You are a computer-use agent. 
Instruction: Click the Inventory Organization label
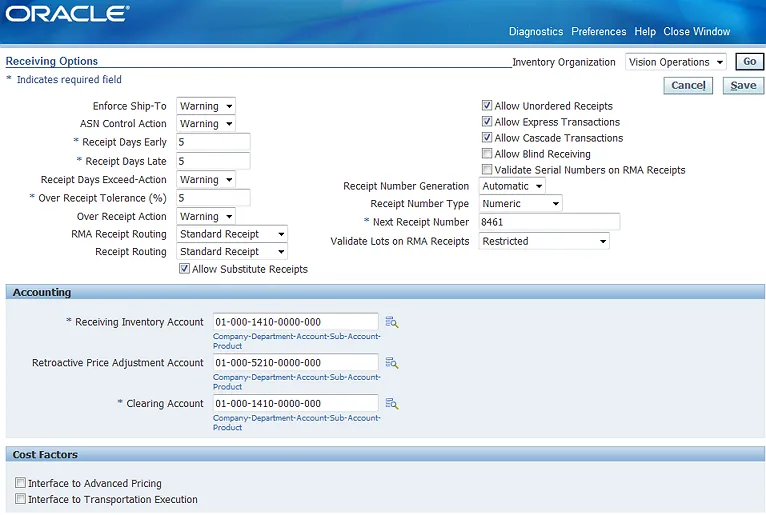point(564,62)
